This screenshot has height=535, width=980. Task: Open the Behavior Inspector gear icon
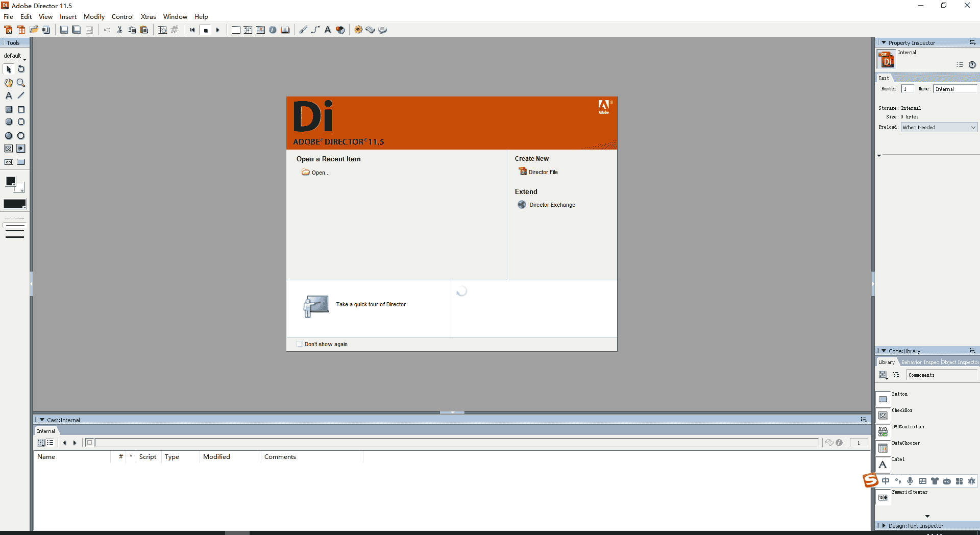tap(358, 30)
